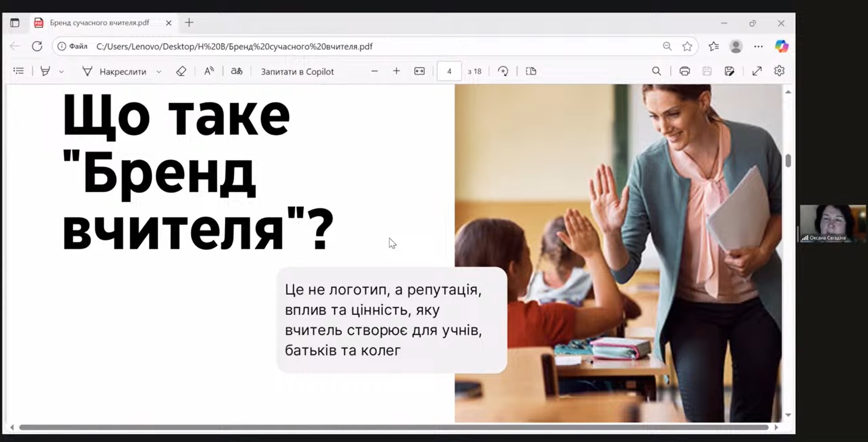Print the PDF document
The height and width of the screenshot is (442, 868).
coord(684,71)
